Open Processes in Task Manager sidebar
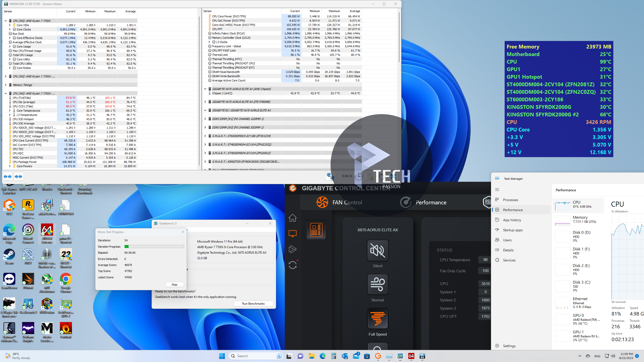The image size is (644, 362). 510,200
